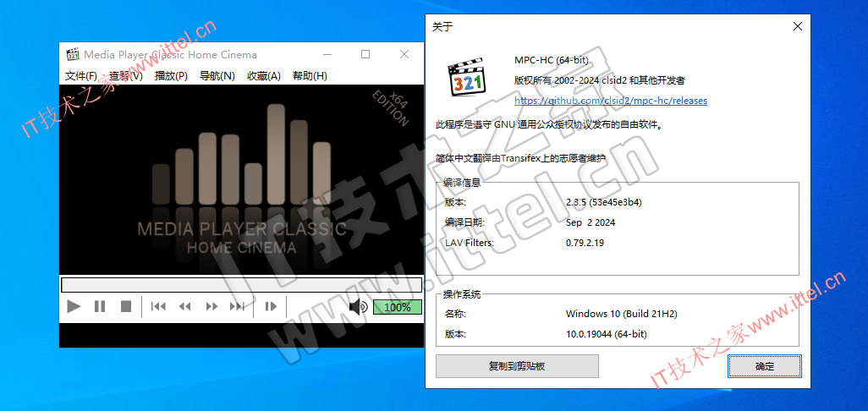Click the 编译日期: label
868x411 pixels.
coord(465,222)
